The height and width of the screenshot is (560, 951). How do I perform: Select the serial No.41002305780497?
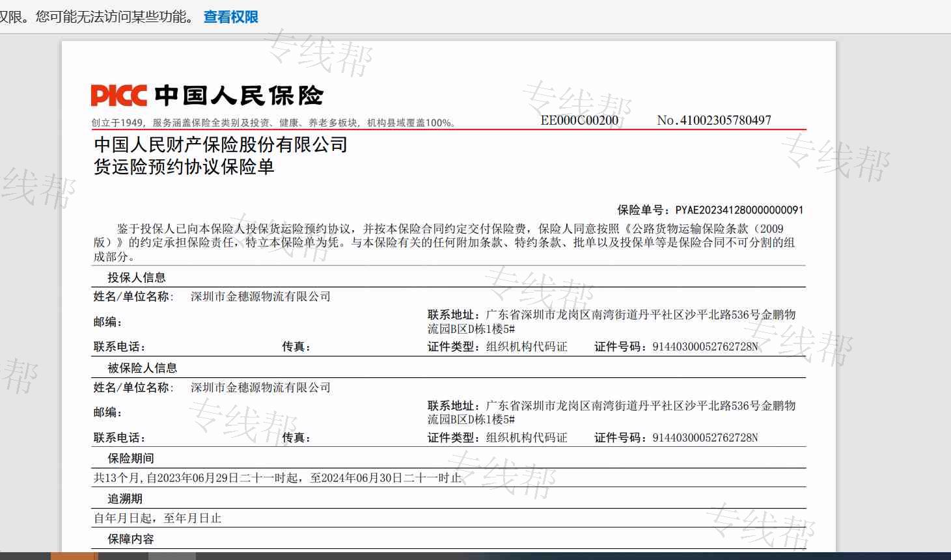714,120
